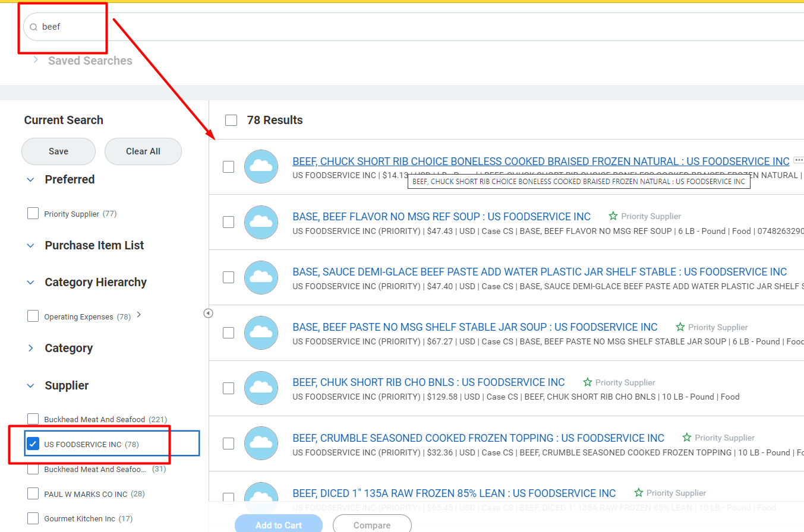Tick the Buckhead Meat And Seafood (221) supplier
The image size is (804, 532).
click(33, 419)
